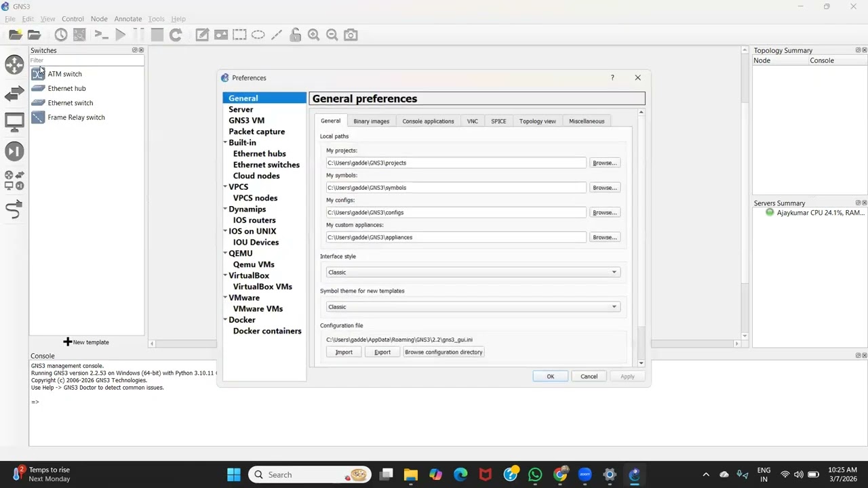This screenshot has width=868, height=488.
Task: Switch to the Topology view tab
Action: click(537, 121)
